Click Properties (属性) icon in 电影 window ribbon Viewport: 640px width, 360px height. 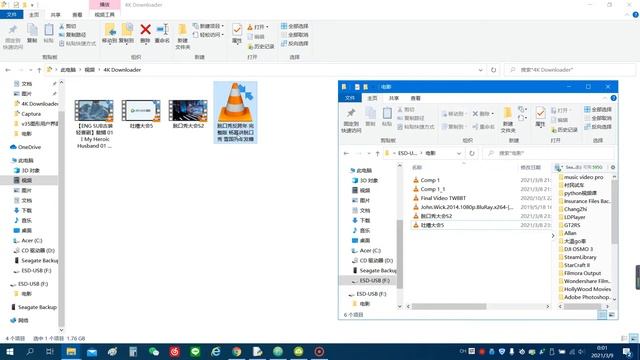[x=540, y=116]
